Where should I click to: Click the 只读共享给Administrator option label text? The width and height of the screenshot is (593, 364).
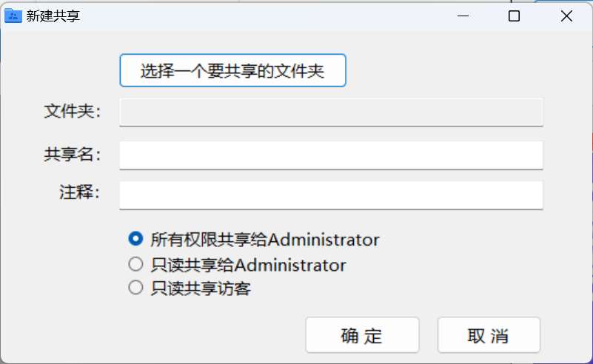point(248,265)
